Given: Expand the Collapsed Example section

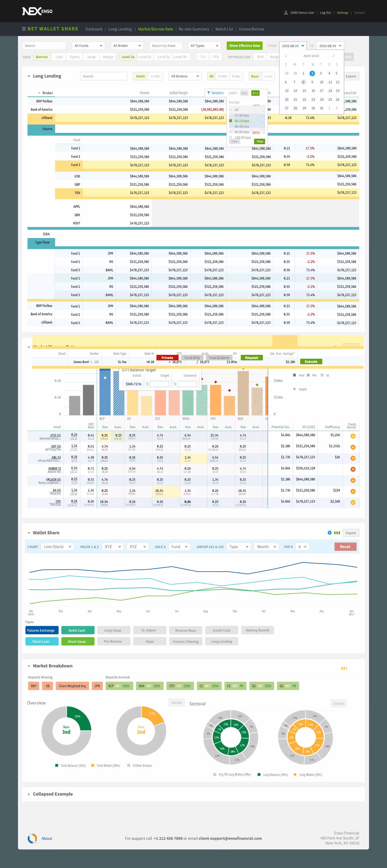Looking at the screenshot, I should pos(29,794).
